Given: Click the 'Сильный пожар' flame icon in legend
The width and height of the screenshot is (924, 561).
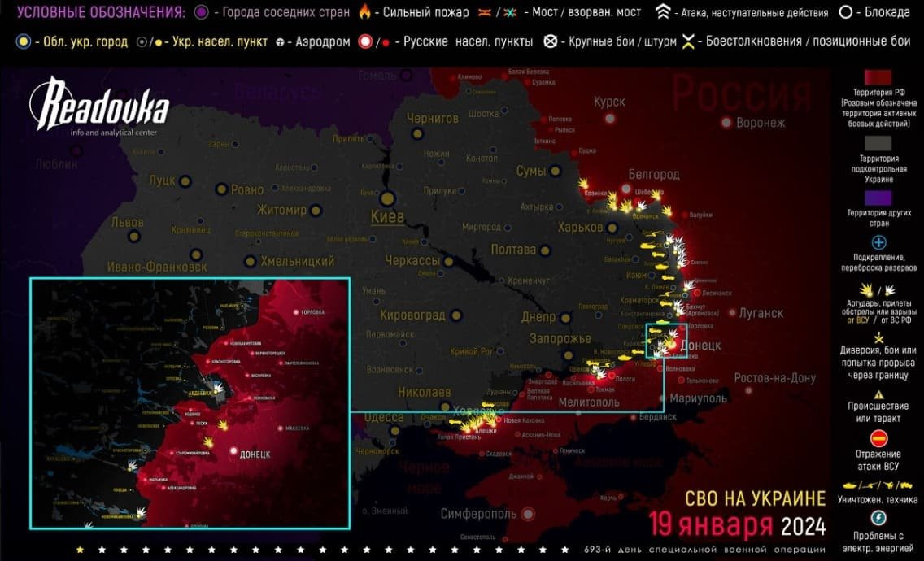Looking at the screenshot, I should tap(364, 13).
